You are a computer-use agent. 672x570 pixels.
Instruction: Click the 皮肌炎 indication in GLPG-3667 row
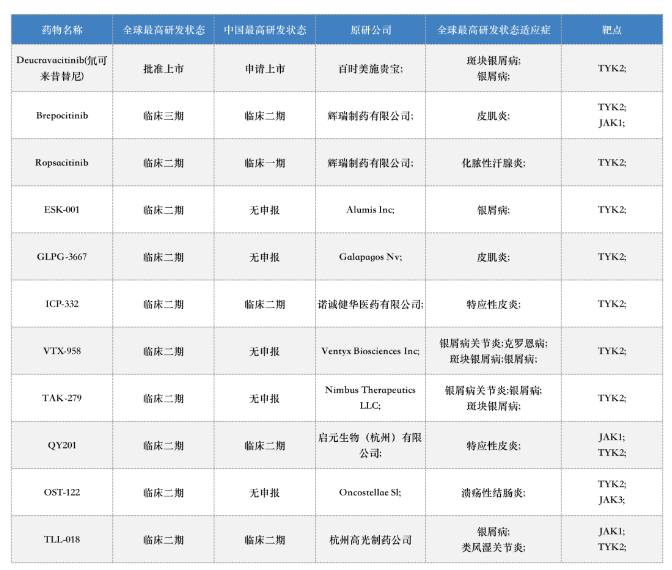point(493,257)
